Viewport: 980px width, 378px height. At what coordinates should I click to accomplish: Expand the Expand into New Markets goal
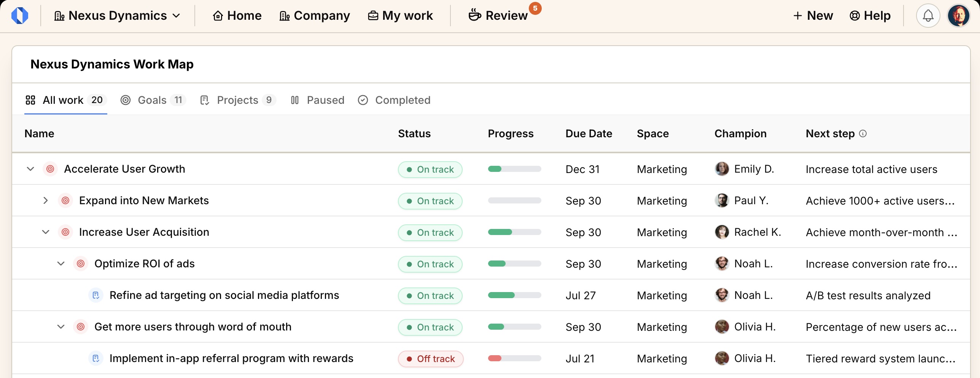pyautogui.click(x=46, y=200)
